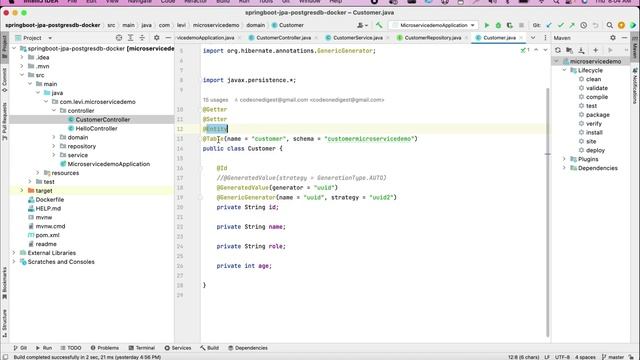Screen dimensions: 640x360
Task: Add Maven project plus icon
Action: (596, 50)
